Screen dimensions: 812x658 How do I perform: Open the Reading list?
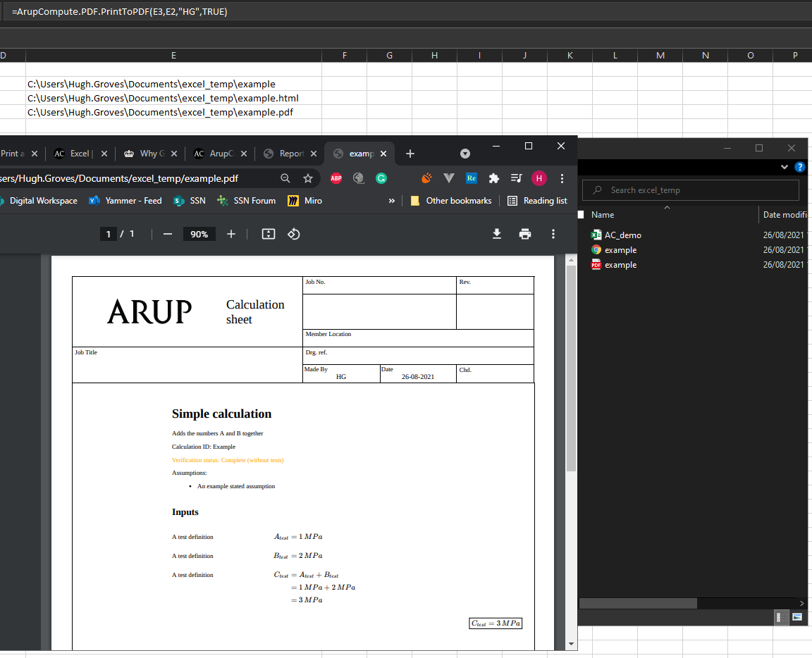pyautogui.click(x=538, y=201)
